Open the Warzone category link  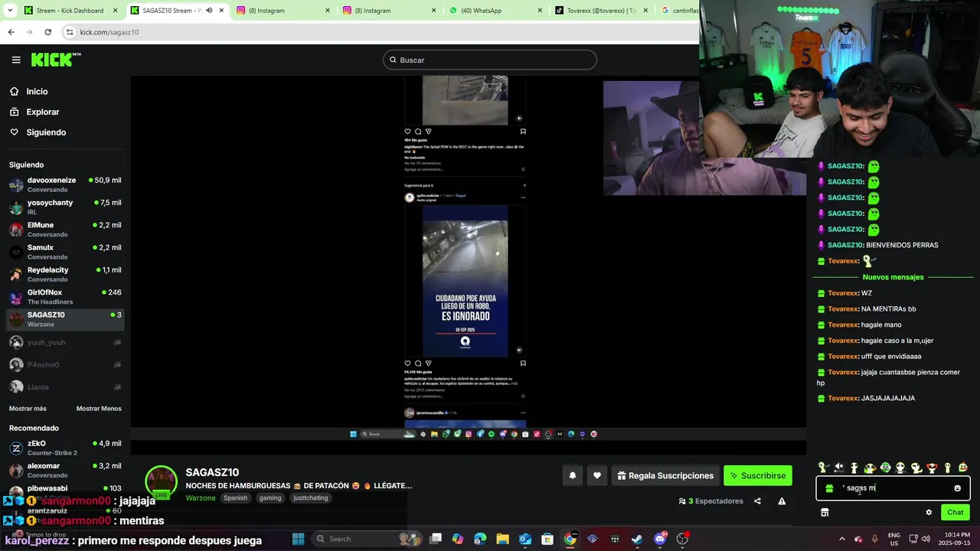click(201, 498)
